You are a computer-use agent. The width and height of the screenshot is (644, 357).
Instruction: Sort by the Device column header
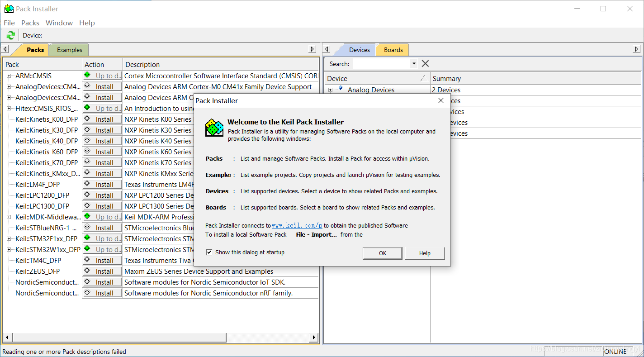378,78
